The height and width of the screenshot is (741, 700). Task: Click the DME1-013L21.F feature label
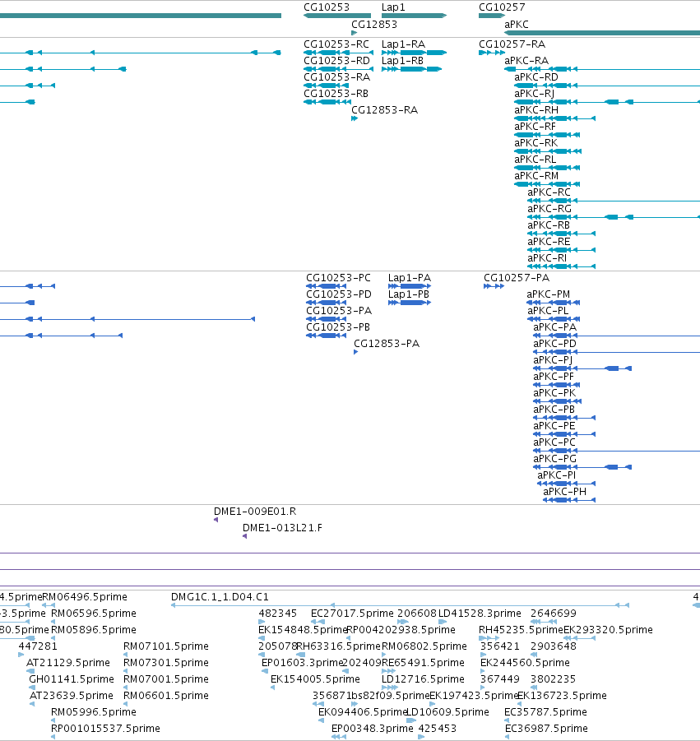point(283,528)
